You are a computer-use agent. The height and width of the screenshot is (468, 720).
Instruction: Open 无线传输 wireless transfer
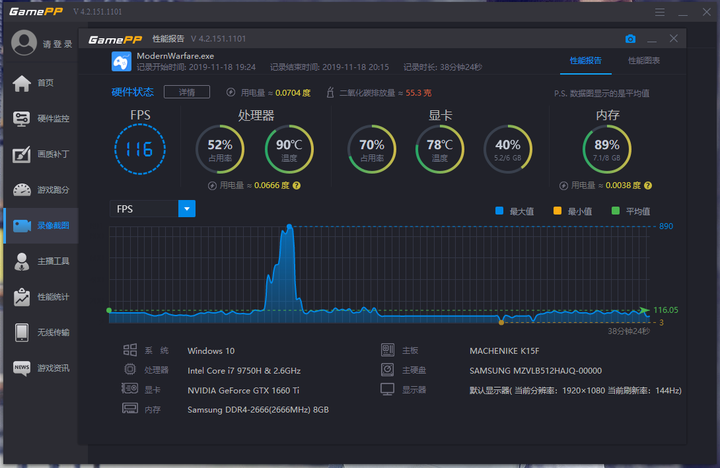point(40,332)
